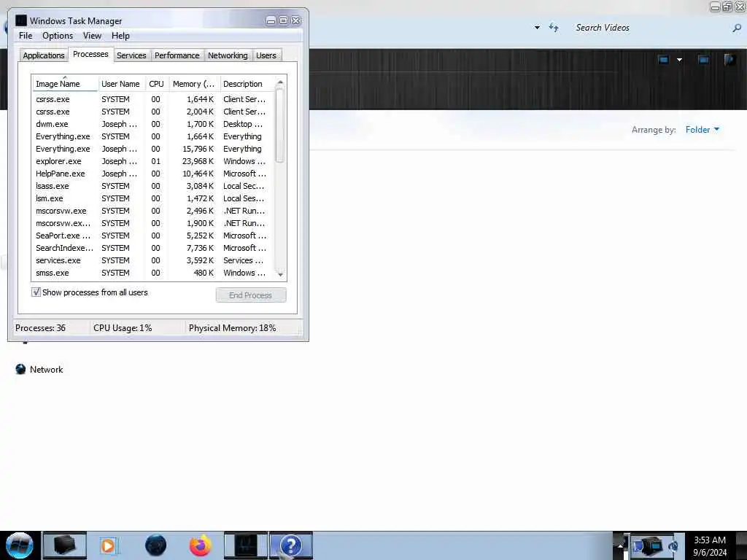Click the Explorer help icon
747x560 pixels.
coord(729,60)
